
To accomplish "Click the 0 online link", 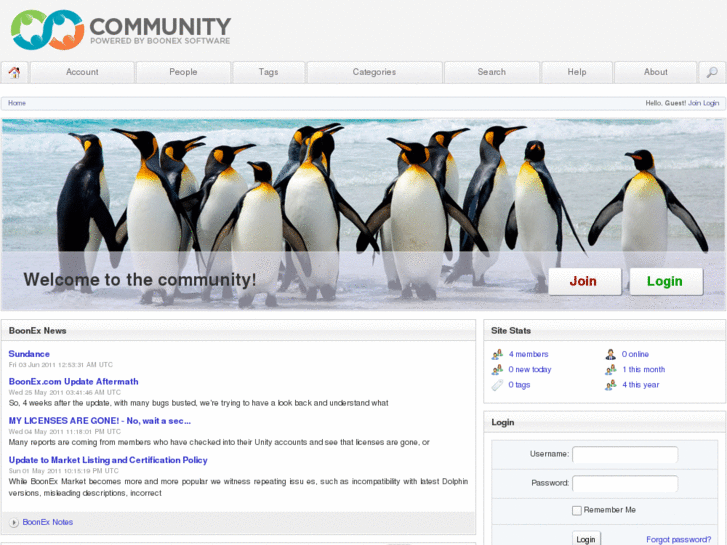I will 635,354.
